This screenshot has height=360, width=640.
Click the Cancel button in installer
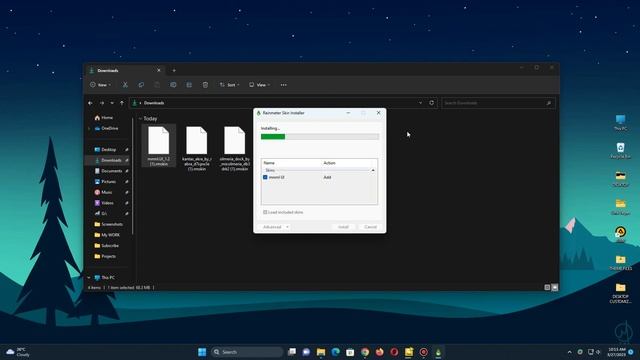(x=370, y=227)
